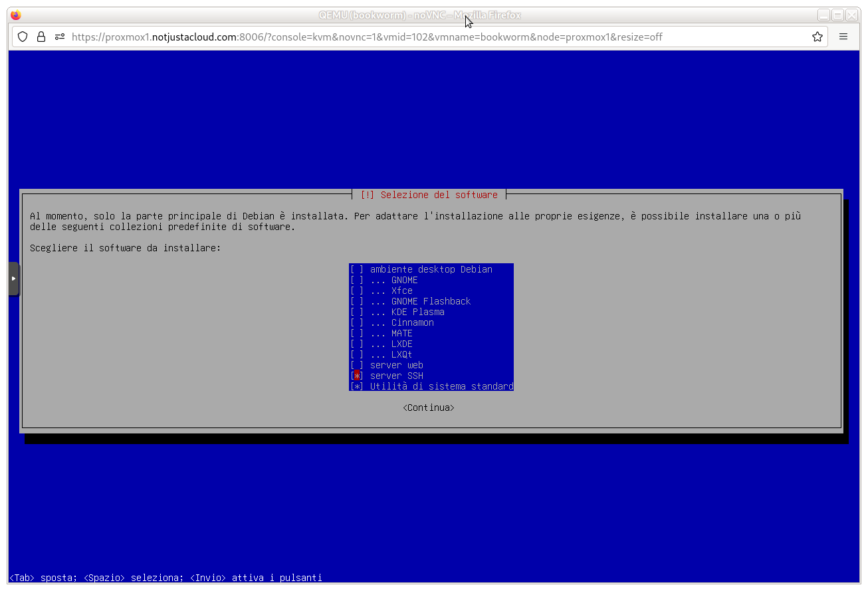Image resolution: width=868 pixels, height=591 pixels.
Task: Maximize the Firefox window
Action: click(x=838, y=15)
